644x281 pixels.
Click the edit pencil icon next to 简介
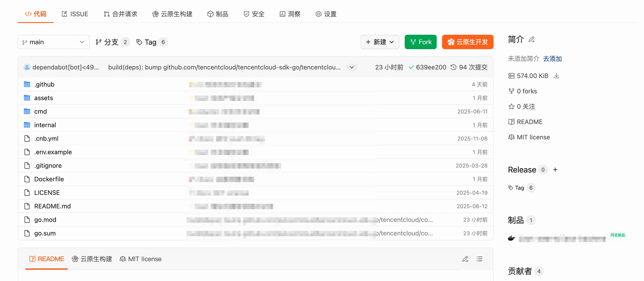532,39
